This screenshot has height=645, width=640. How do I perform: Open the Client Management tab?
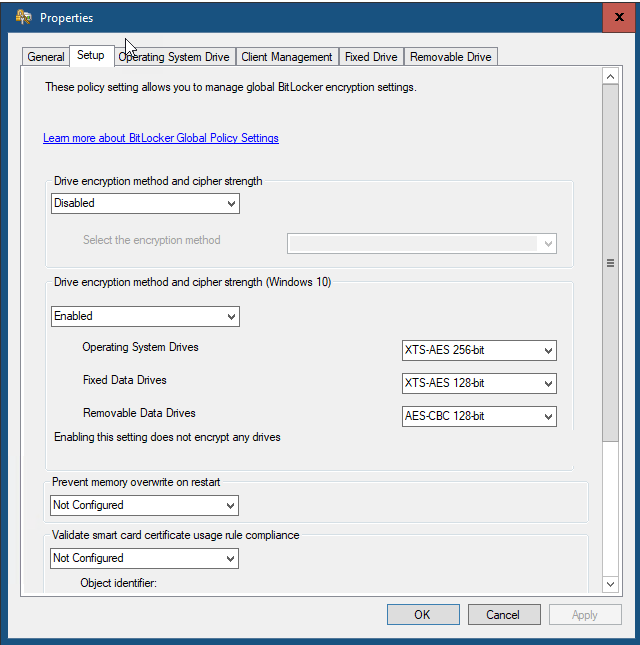(287, 57)
